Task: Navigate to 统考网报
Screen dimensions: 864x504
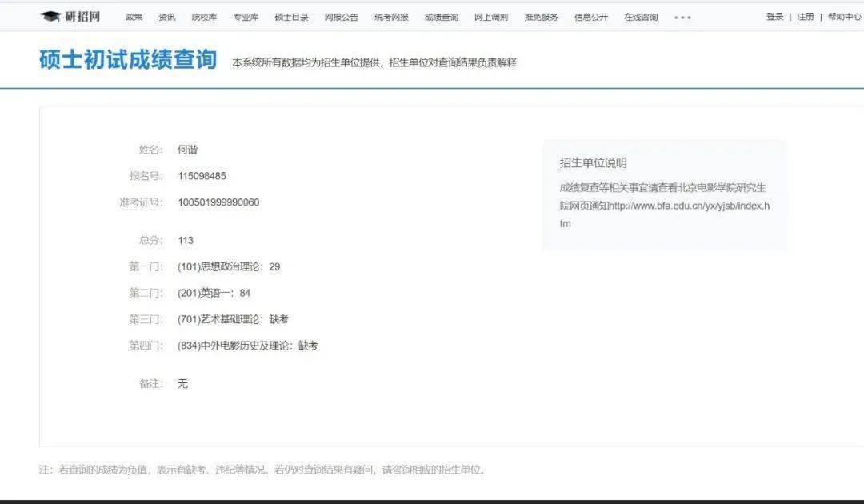Action: [391, 17]
